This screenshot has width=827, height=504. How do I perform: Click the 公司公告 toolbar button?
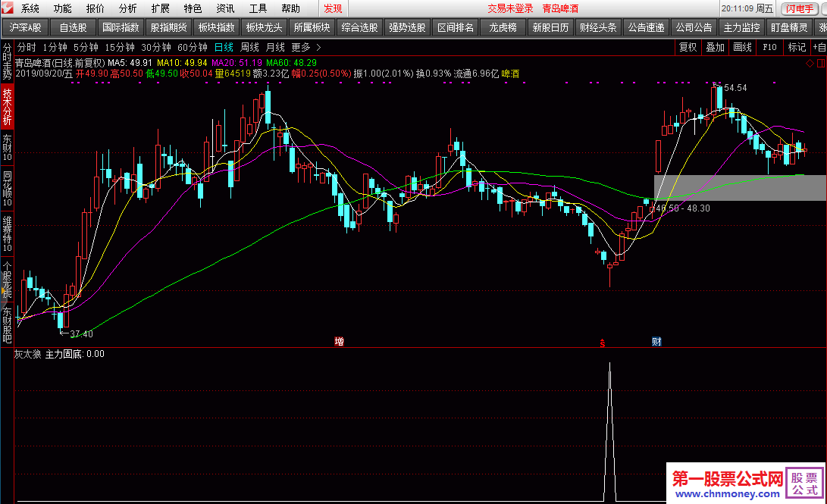tap(694, 27)
